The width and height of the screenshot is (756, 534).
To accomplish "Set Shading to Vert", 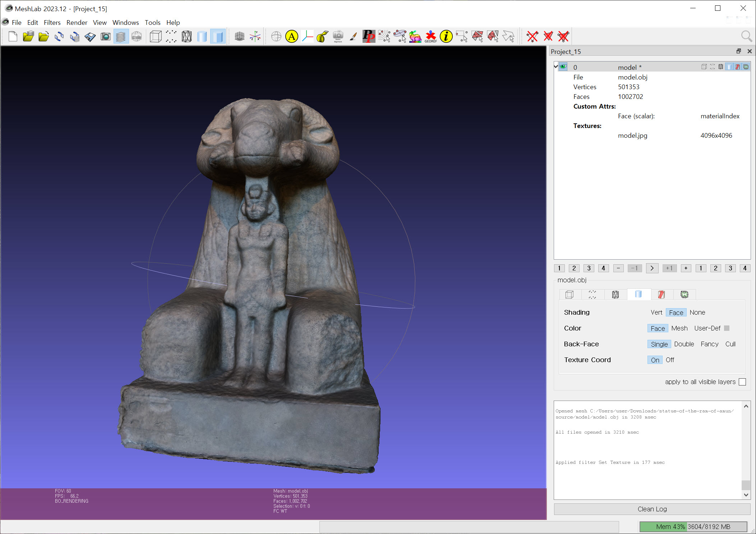I will pyautogui.click(x=656, y=312).
